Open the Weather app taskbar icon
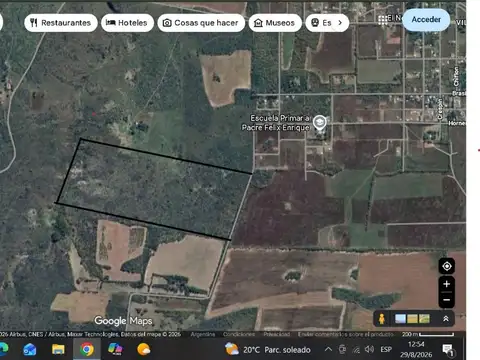The image size is (480, 360). click(x=144, y=349)
